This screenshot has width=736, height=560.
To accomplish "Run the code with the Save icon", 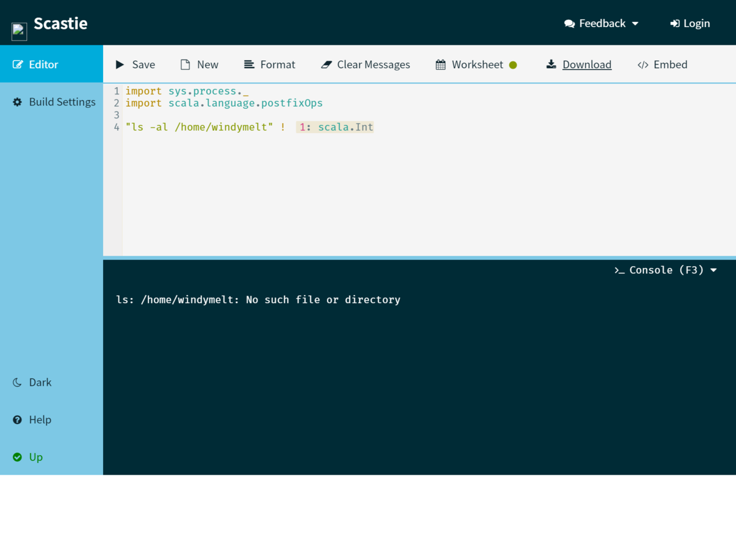I will coord(119,64).
